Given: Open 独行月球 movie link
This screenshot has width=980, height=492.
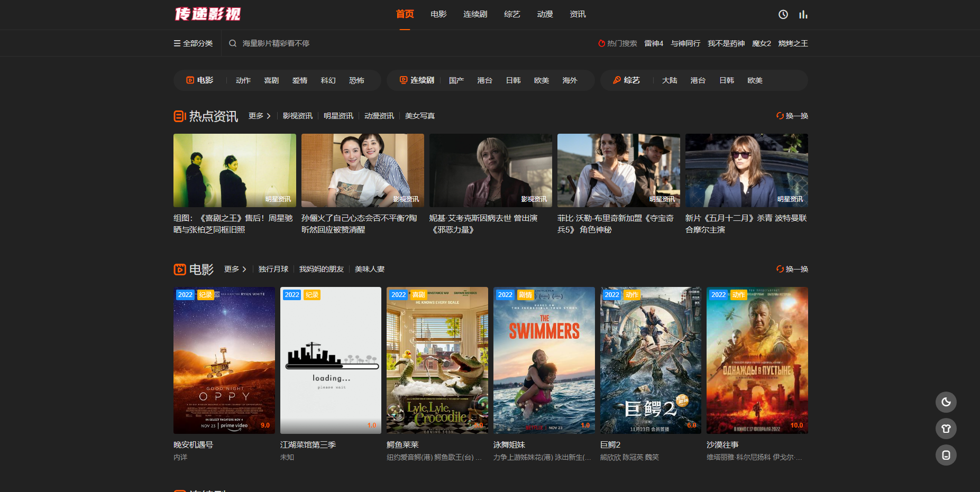Looking at the screenshot, I should coord(273,269).
